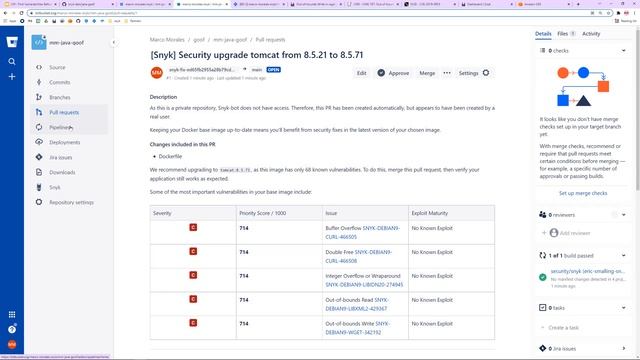Go back with browser back arrow
640x360 pixels.
5,13
